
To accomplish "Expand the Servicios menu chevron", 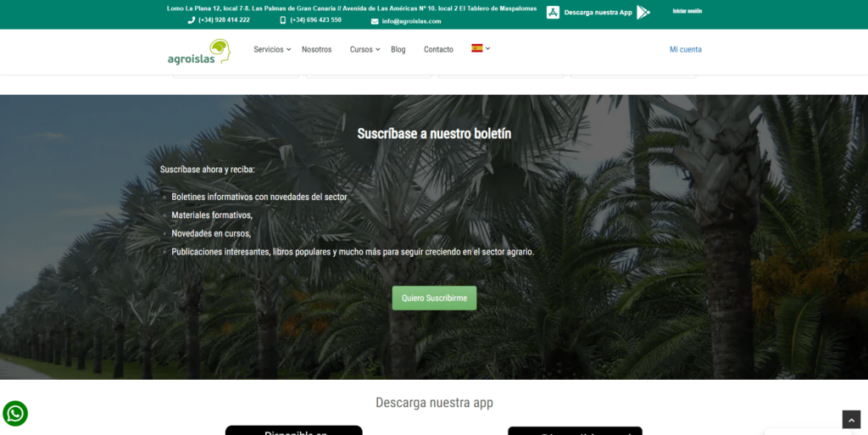I will pos(288,49).
